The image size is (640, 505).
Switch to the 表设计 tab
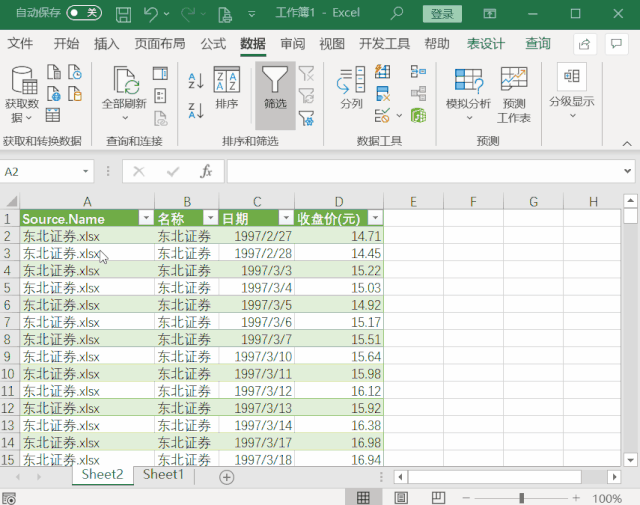click(x=486, y=44)
